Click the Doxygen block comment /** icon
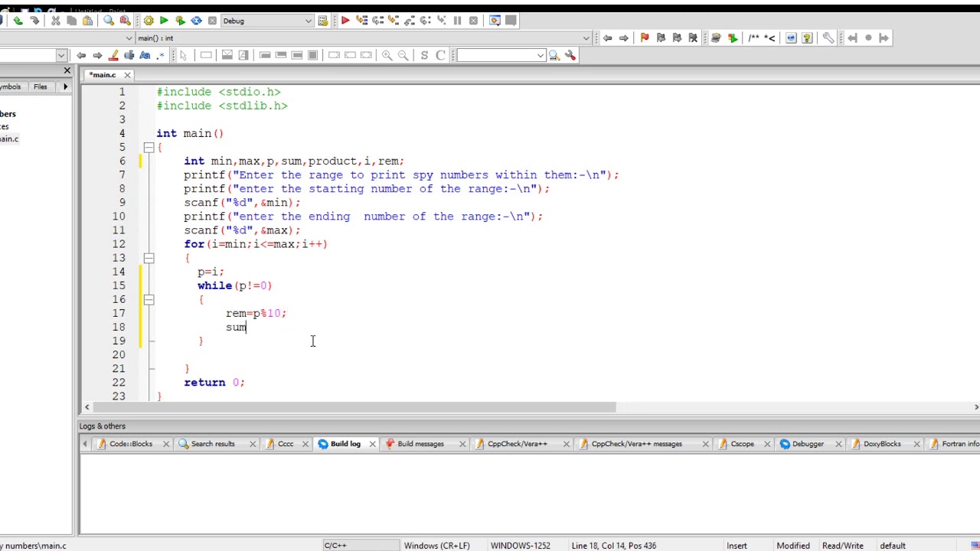Screen dimensions: 980x551 coord(754,37)
